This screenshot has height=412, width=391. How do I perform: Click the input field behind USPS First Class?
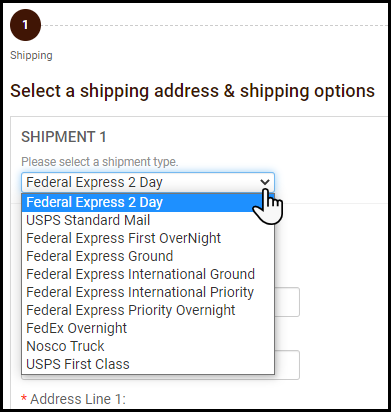287,365
